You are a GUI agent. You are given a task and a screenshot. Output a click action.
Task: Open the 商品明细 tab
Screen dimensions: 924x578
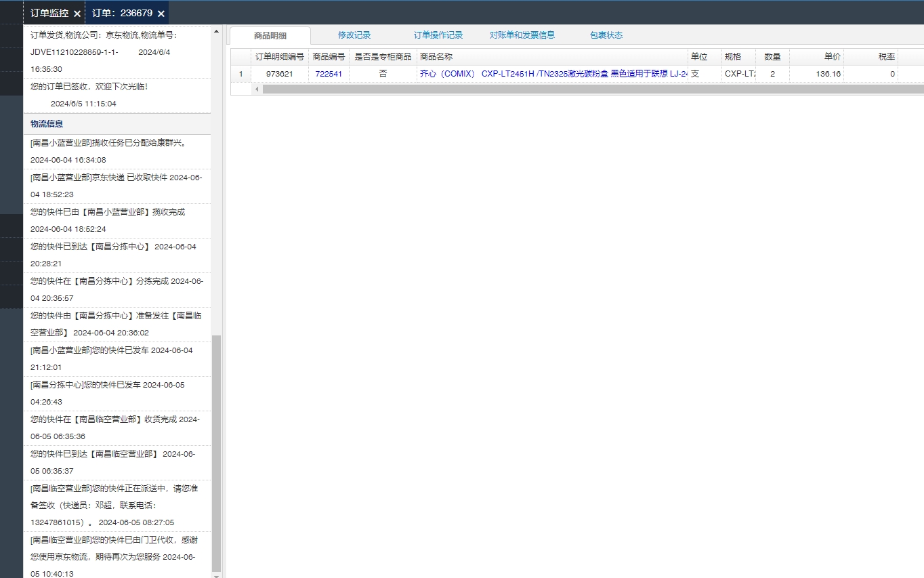(x=270, y=36)
